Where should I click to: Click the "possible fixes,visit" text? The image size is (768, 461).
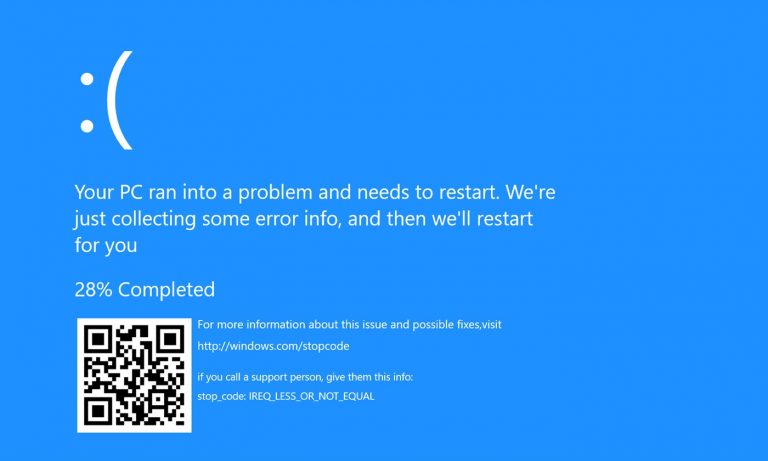click(456, 324)
